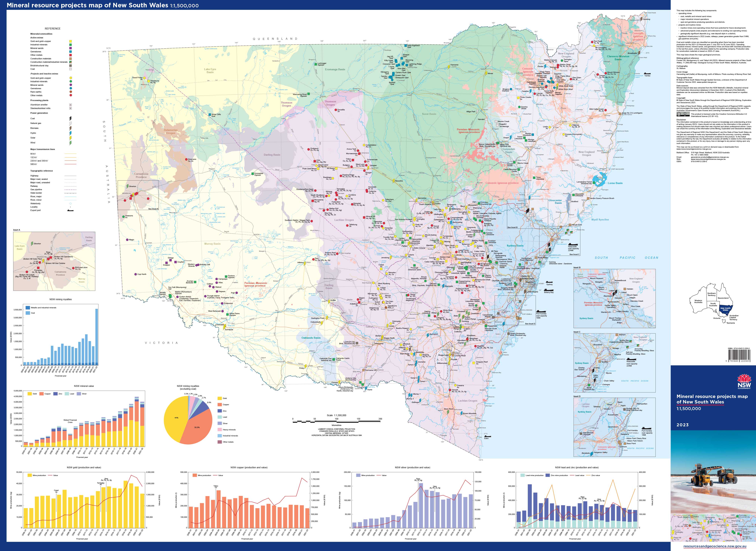Click the Major transmission lines section heading
This screenshot has height=551, width=756.
(x=43, y=149)
